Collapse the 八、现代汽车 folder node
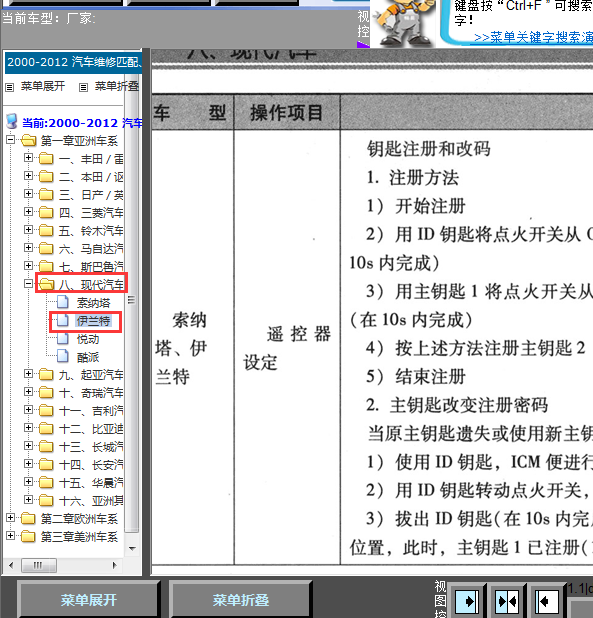This screenshot has height=618, width=593. click(28, 283)
